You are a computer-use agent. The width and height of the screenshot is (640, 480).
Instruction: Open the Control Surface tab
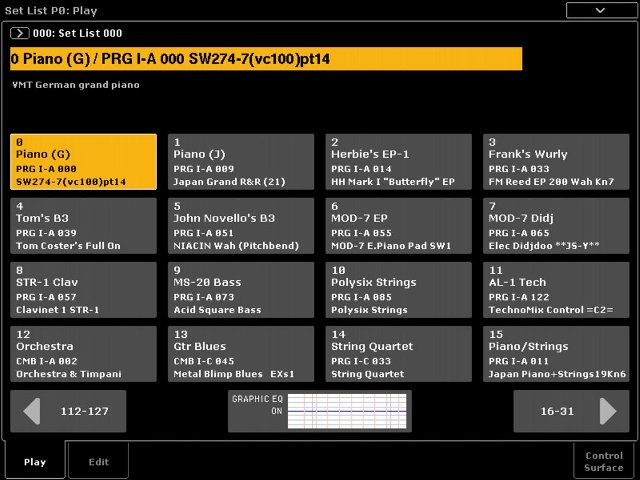[x=604, y=461]
